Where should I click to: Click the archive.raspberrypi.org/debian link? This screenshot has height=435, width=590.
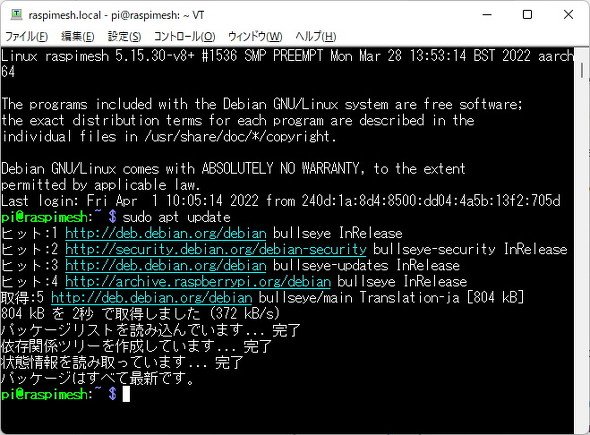(x=198, y=282)
